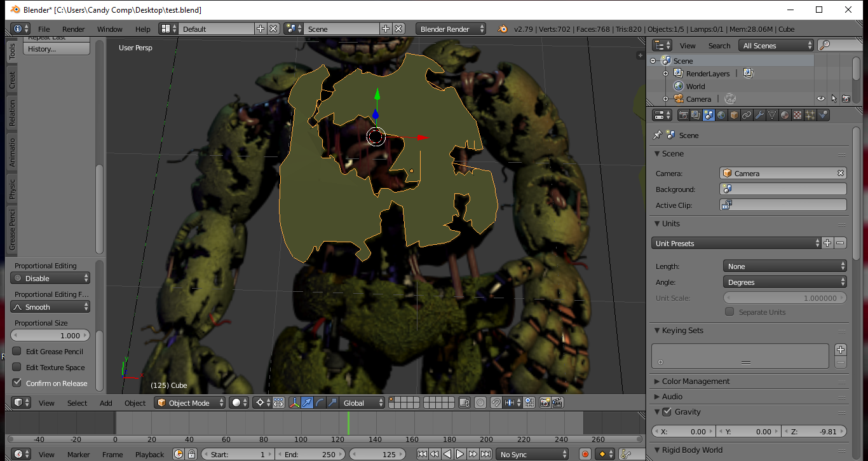This screenshot has width=868, height=461.
Task: Click the pin icon beside Scene breadcrumb
Action: [658, 135]
